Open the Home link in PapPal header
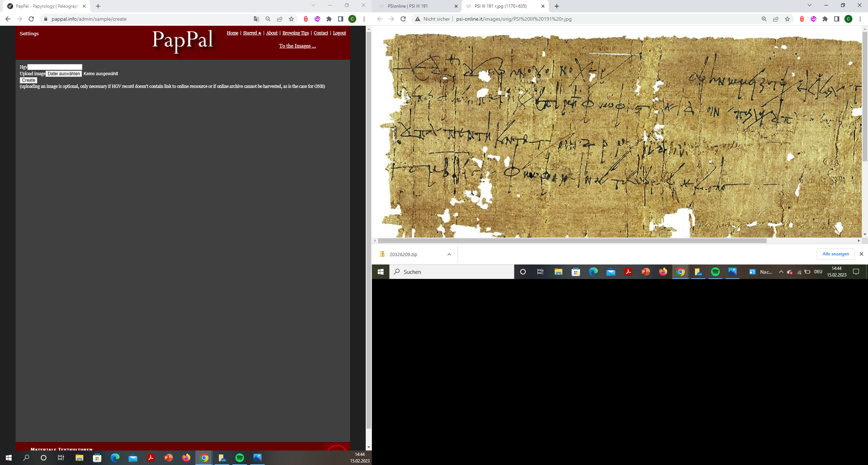Screen dimensions: 868x465 pos(232,33)
